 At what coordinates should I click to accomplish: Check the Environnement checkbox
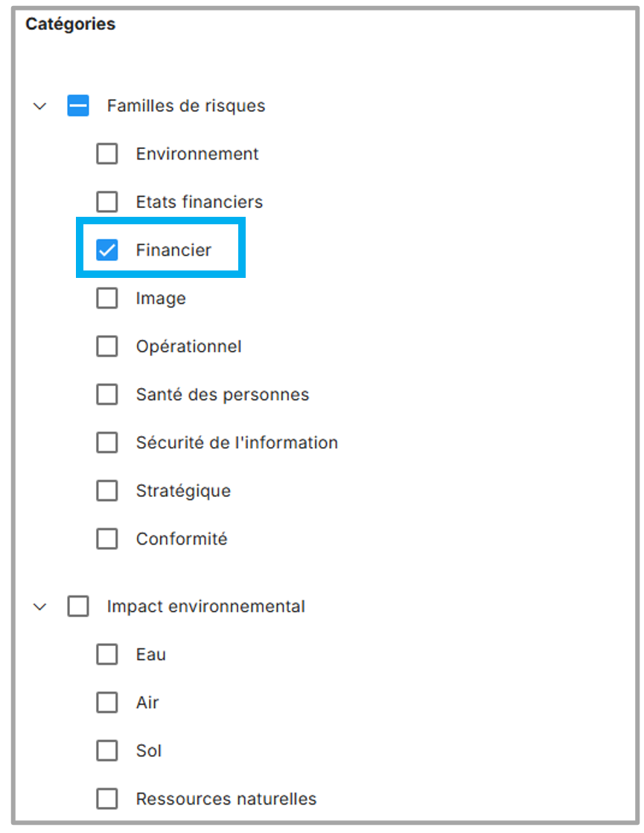tap(107, 154)
